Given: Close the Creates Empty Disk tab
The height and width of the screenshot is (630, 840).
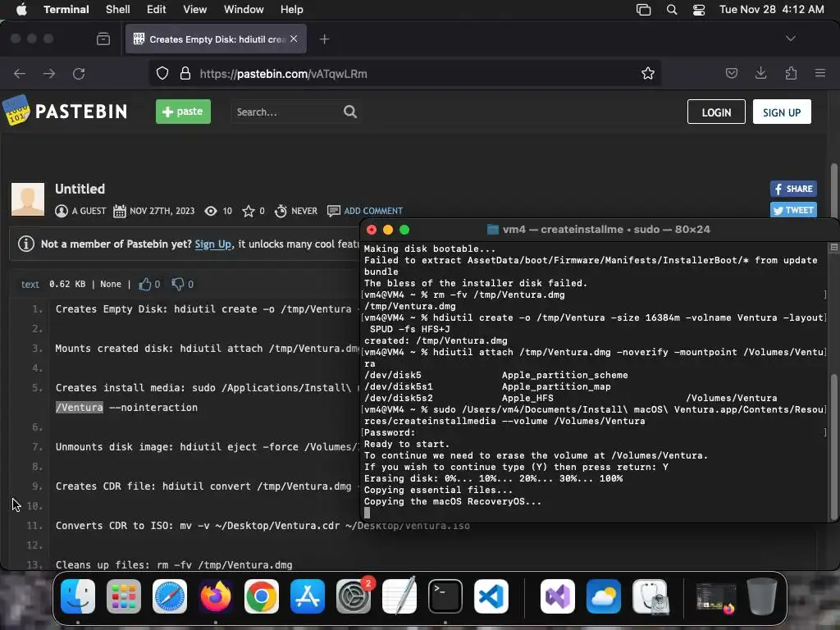Looking at the screenshot, I should tap(294, 39).
